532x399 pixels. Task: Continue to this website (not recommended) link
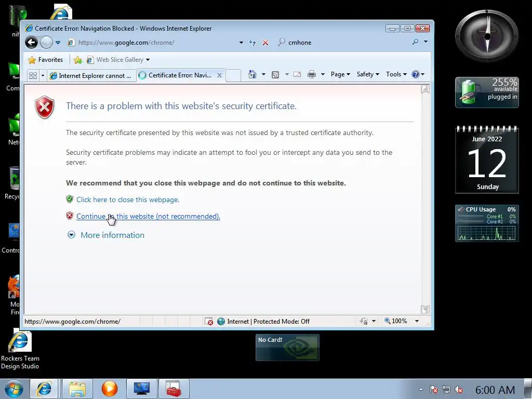[148, 216]
